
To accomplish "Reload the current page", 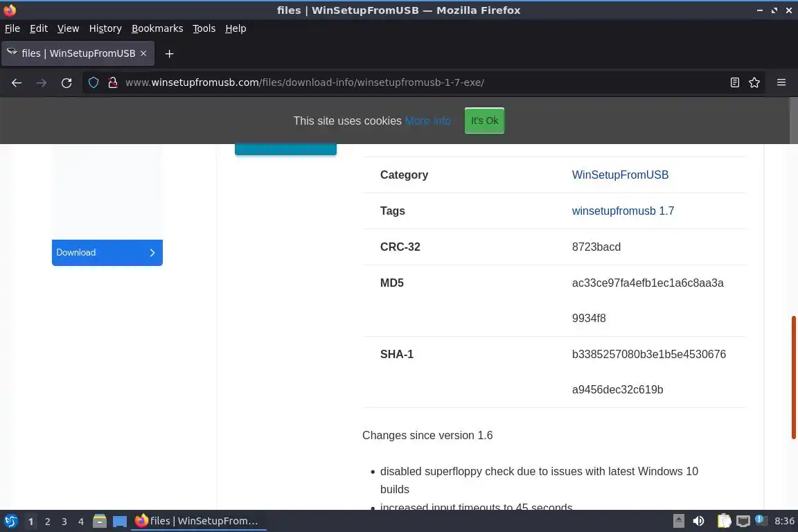I will coord(66,82).
